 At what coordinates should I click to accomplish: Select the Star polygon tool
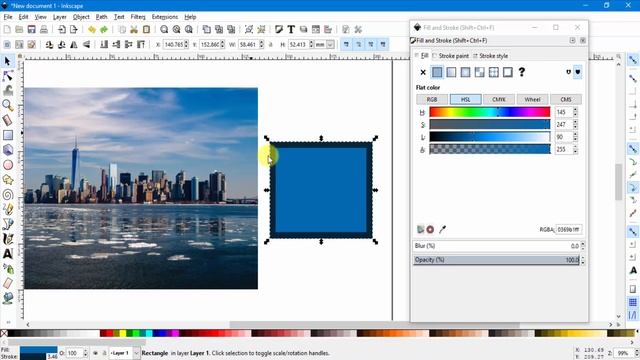7,180
